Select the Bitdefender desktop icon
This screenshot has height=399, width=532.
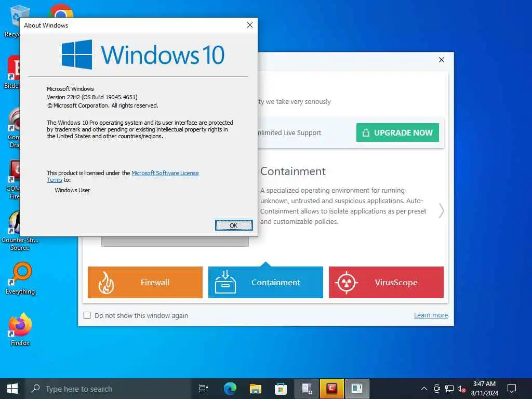12,72
